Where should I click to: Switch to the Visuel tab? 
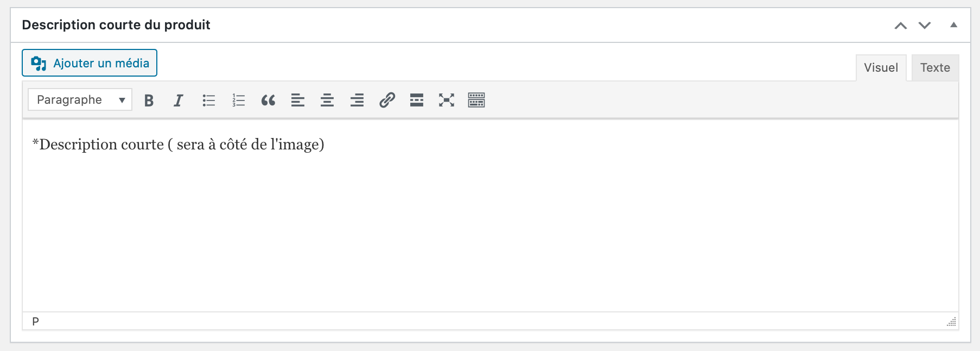pos(881,68)
